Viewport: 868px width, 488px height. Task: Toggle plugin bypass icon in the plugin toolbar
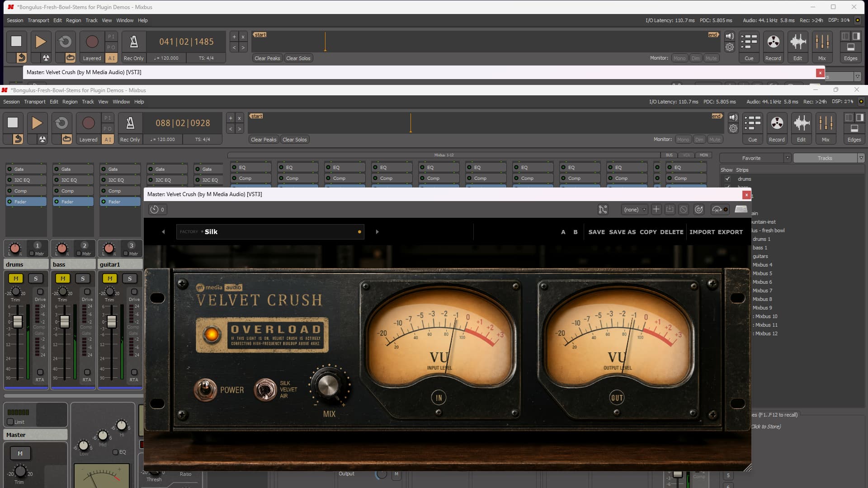[x=699, y=209]
